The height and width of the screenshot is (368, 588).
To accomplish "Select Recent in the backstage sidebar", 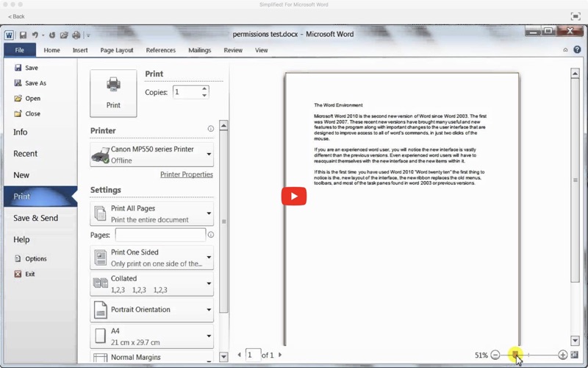I will pyautogui.click(x=25, y=154).
